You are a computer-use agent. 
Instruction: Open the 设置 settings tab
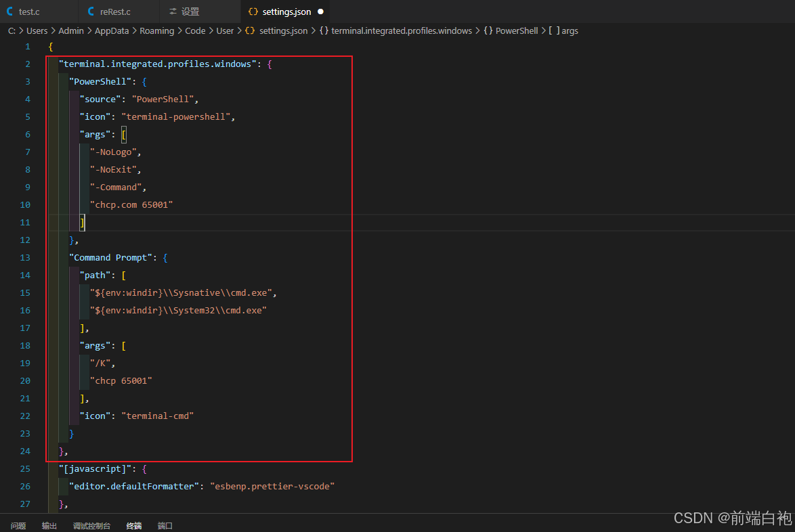point(200,11)
